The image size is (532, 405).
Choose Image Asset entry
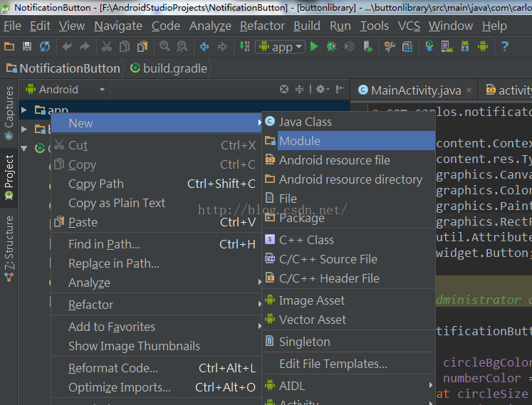348,300
